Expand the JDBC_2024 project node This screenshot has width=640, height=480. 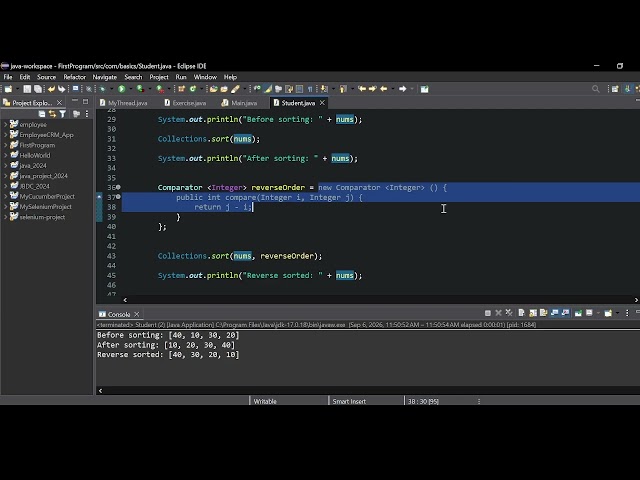tap(5, 186)
